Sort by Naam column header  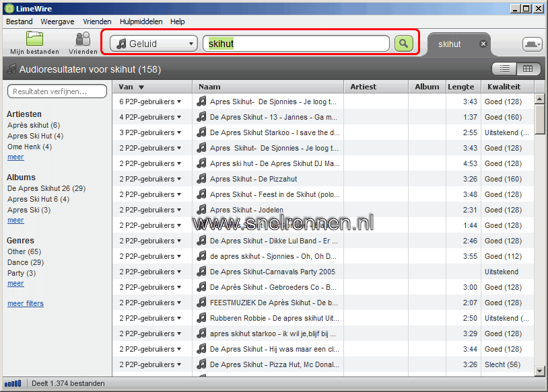[x=268, y=87]
